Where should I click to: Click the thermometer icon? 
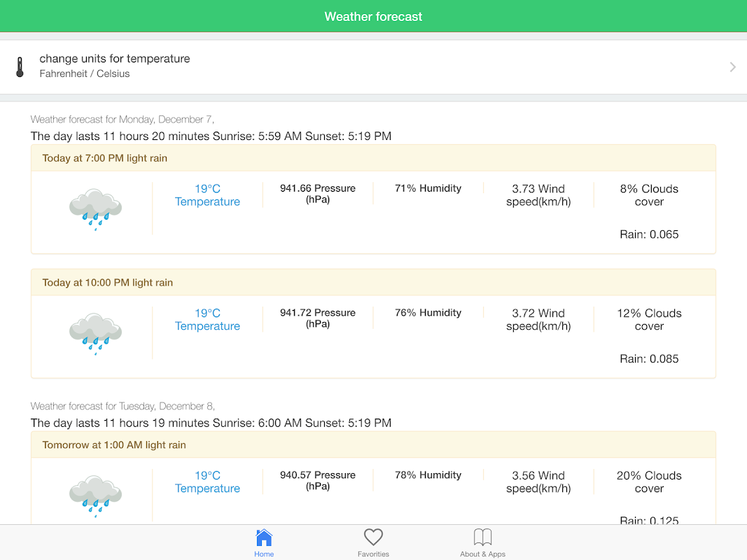click(x=20, y=67)
